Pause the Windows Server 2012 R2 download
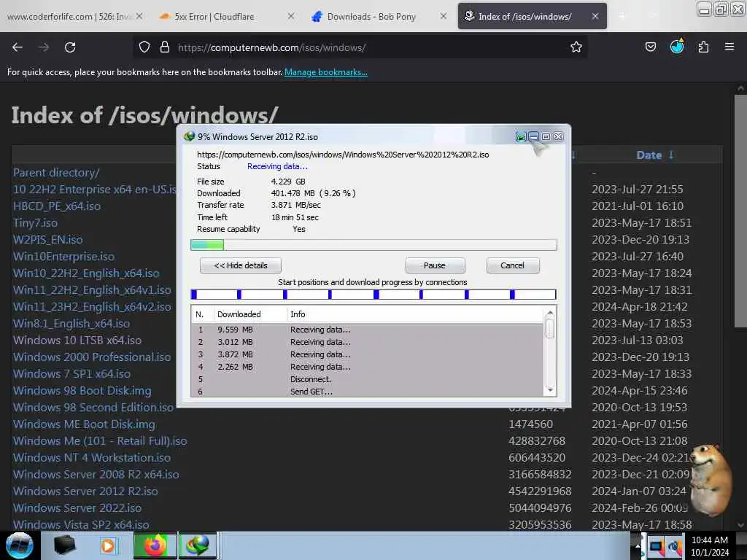Viewport: 747px width, 560px height. (x=435, y=265)
